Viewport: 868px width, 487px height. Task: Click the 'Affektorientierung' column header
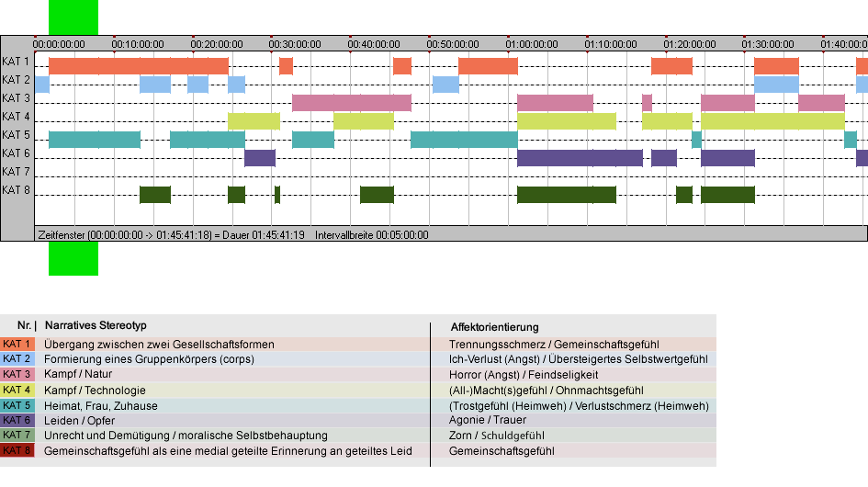point(494,327)
